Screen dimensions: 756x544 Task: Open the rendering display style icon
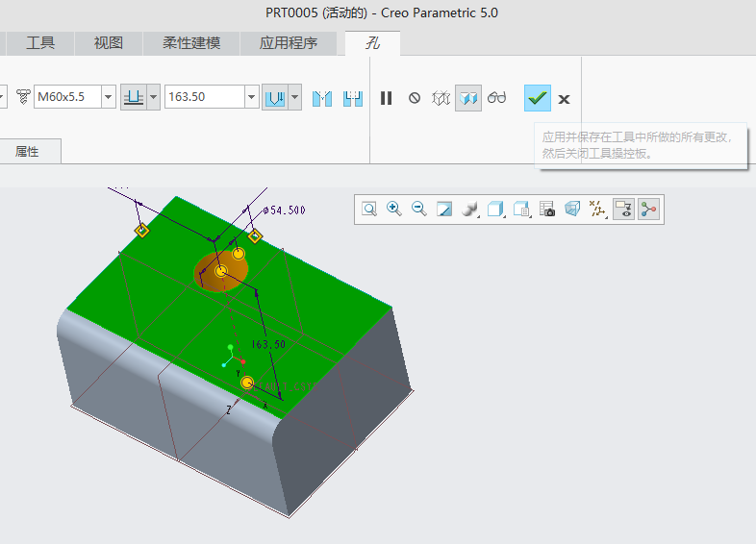click(469, 210)
